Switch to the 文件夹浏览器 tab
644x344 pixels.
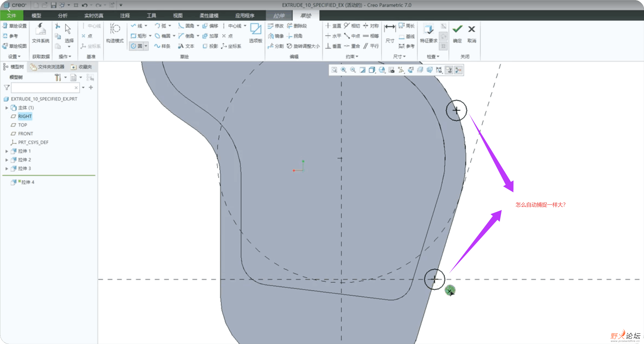click(47, 67)
